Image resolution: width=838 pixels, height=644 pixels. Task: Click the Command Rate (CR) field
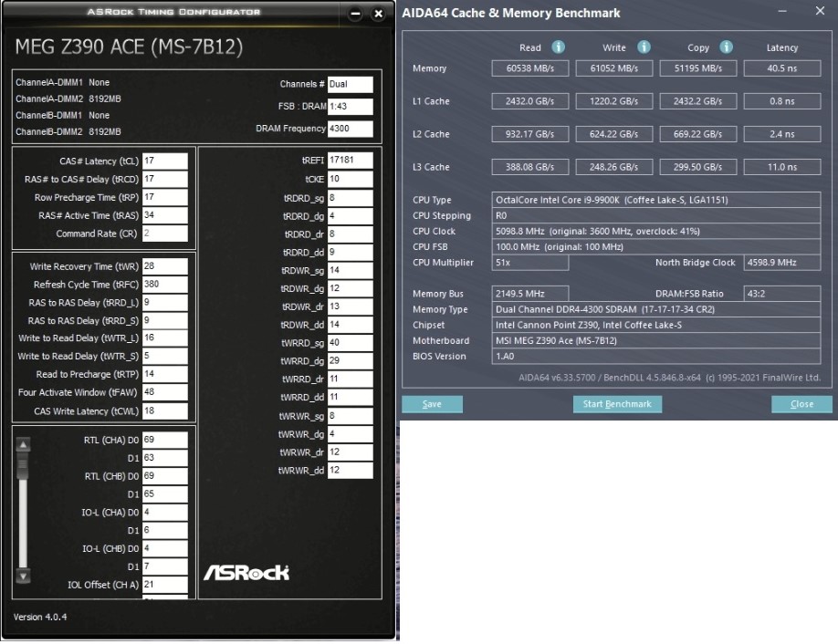pos(165,234)
